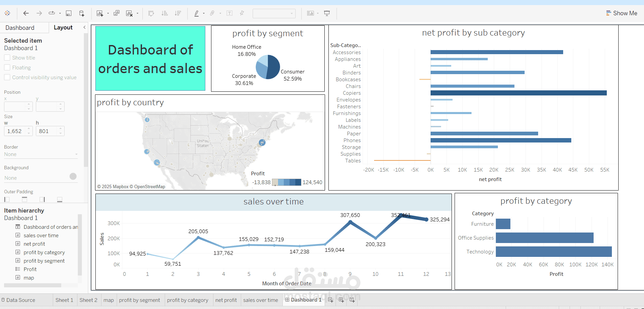Select right outer padding icon
The image size is (644, 309).
[42, 200]
